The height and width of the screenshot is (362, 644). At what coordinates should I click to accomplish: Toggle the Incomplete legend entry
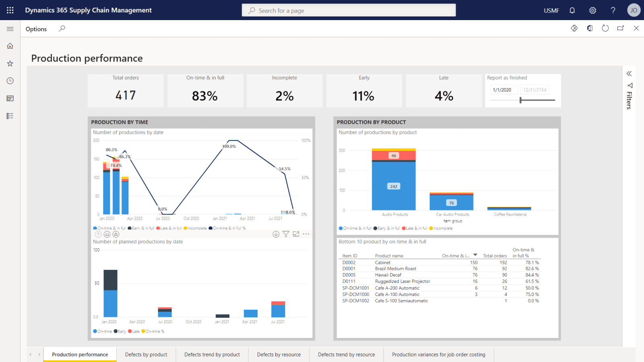195,228
